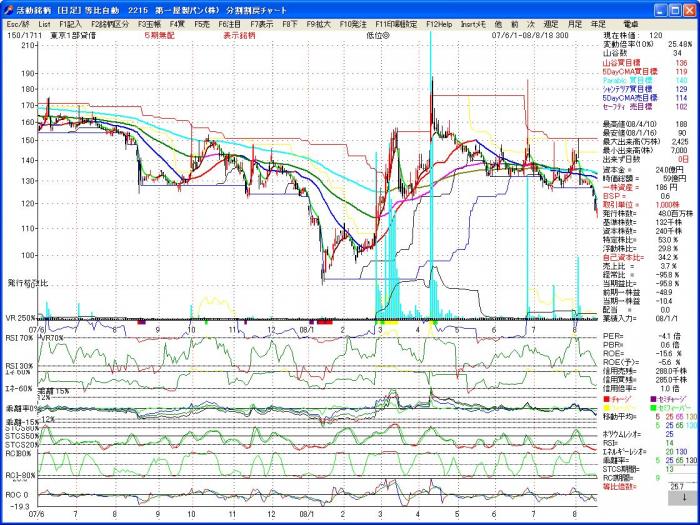This screenshot has height=525, width=700.
Task: Click the セーフティ売目標 102 line
Action: [645, 107]
